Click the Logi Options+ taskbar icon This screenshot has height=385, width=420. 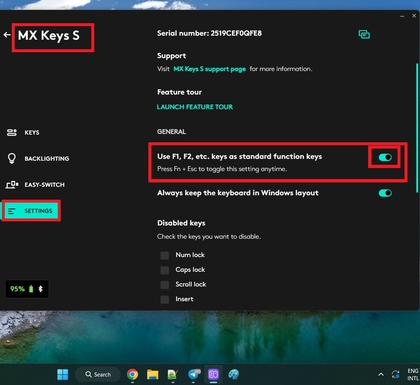click(x=213, y=374)
